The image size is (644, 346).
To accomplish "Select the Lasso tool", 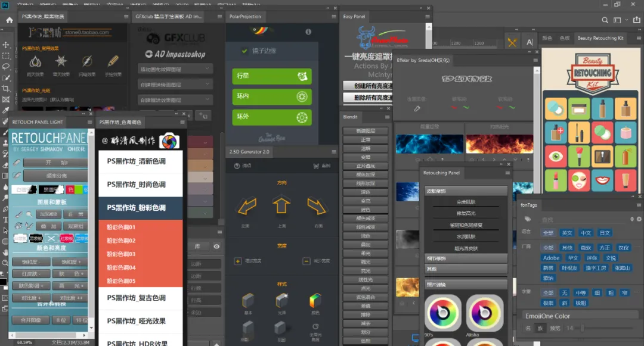I will (x=6, y=67).
